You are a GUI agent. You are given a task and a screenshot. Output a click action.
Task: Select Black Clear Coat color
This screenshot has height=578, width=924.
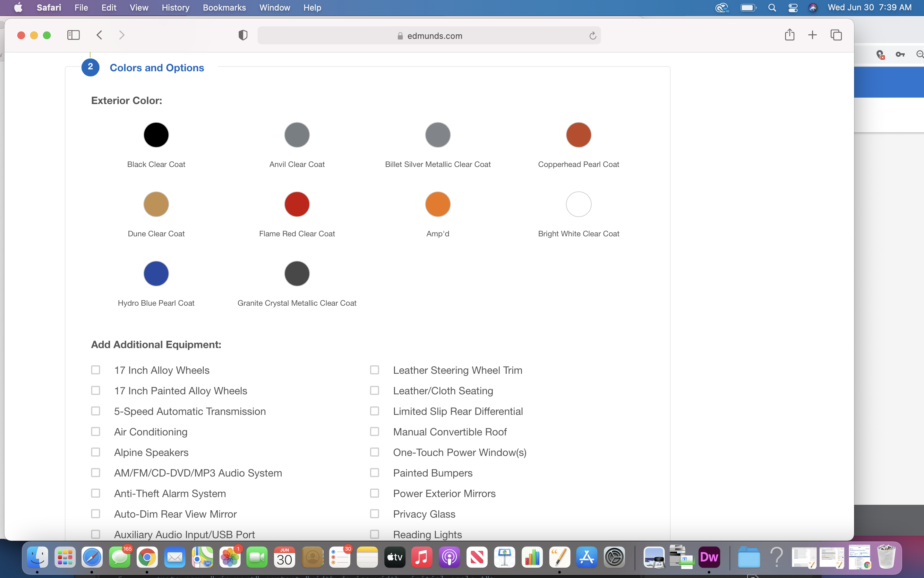coord(156,135)
